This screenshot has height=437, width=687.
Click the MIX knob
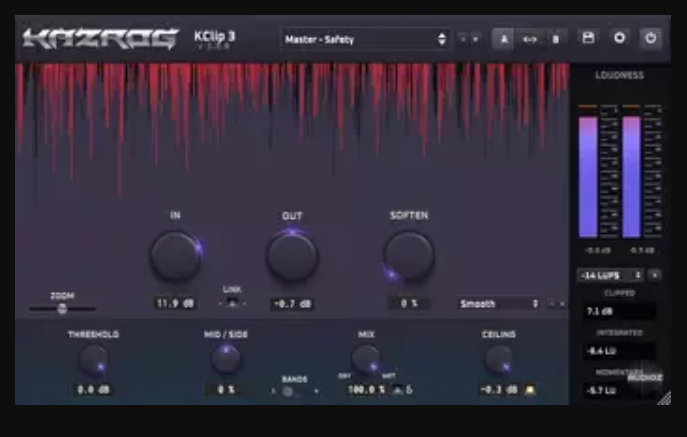point(366,359)
